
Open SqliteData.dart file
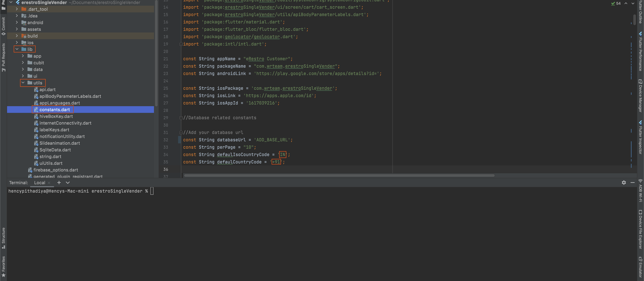click(x=55, y=150)
